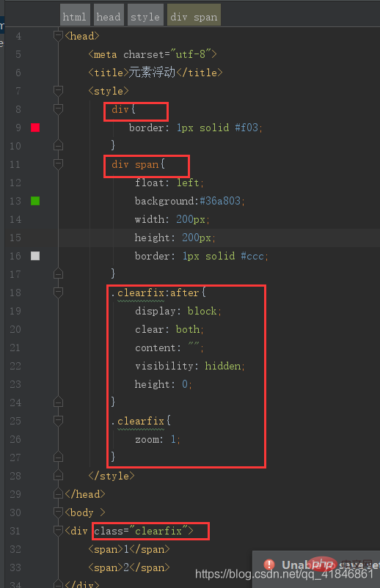
Task: Click the visibility: hidden declaration
Action: pyautogui.click(x=190, y=366)
